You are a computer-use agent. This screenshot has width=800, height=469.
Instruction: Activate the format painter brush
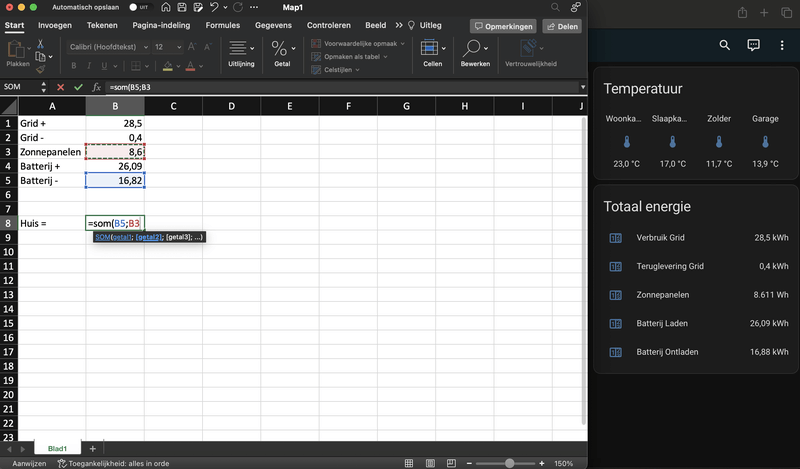point(40,69)
